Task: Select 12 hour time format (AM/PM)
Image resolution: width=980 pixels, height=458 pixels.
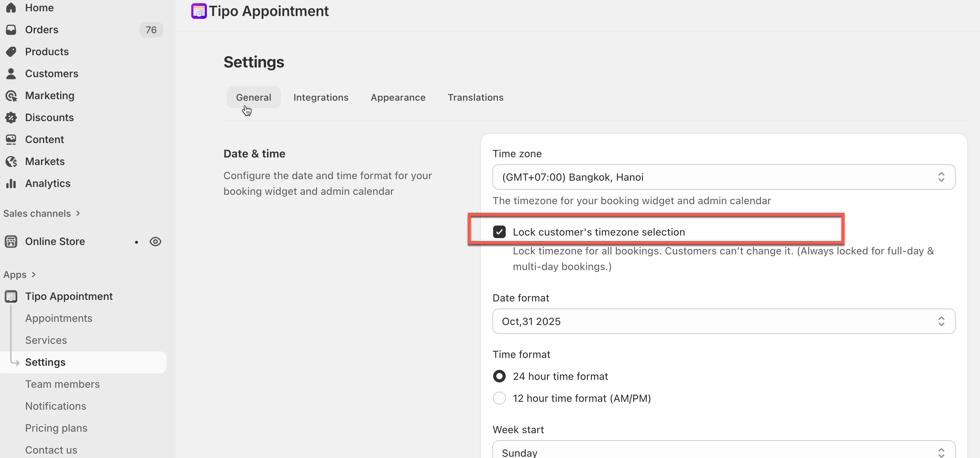Action: click(x=499, y=398)
